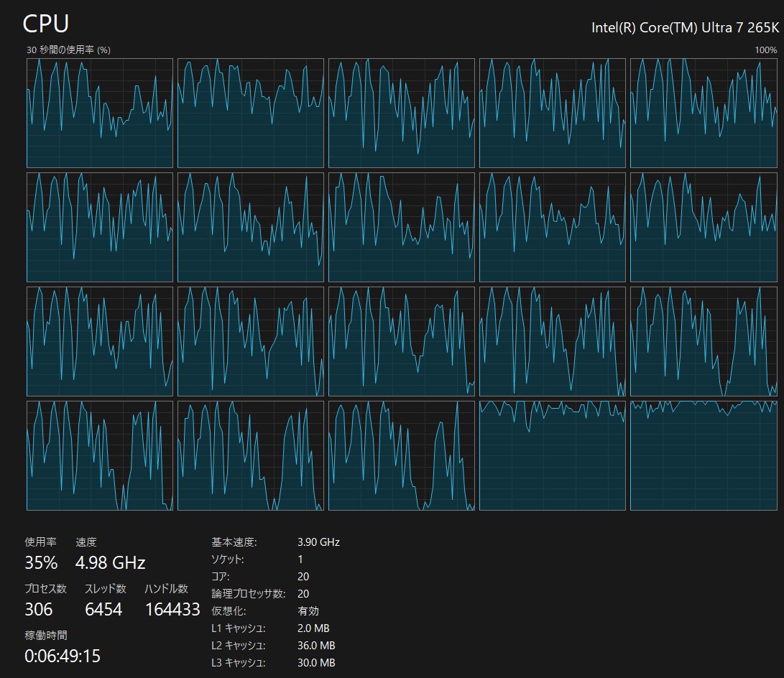Click the 3.90 GHz base speed value

[318, 542]
